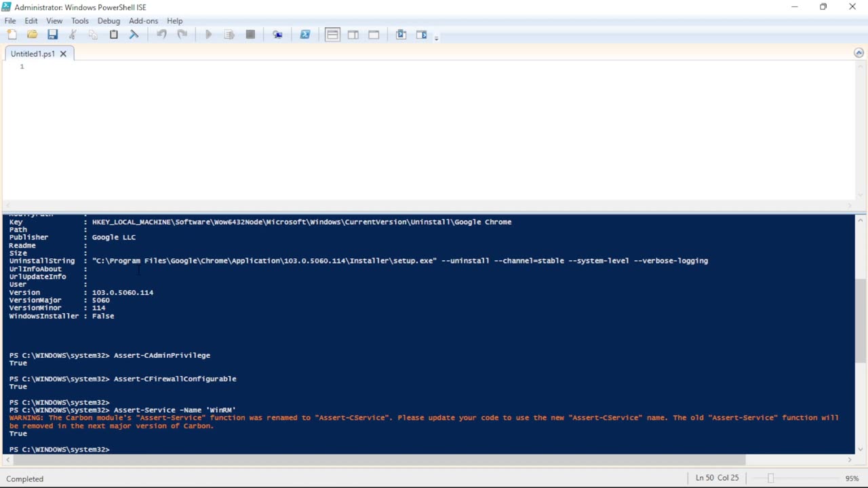This screenshot has height=488, width=868.
Task: Click the last PS C:\WINDOWS\system32> prompt
Action: (60, 449)
